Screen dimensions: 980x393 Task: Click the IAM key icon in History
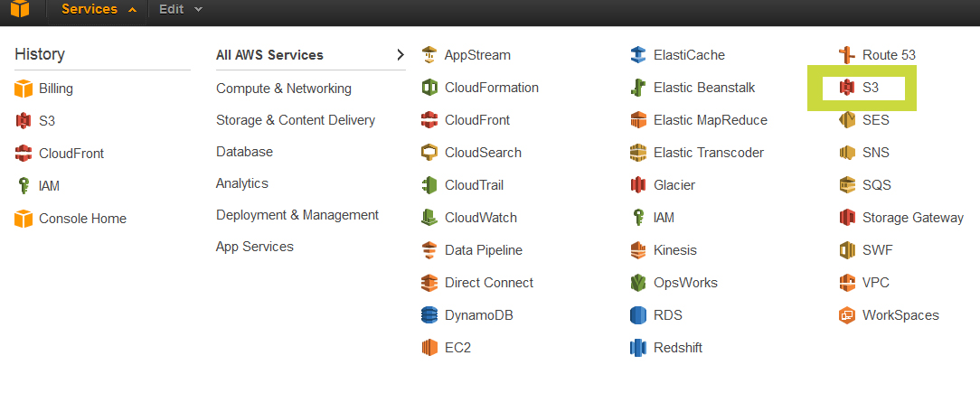(x=24, y=185)
